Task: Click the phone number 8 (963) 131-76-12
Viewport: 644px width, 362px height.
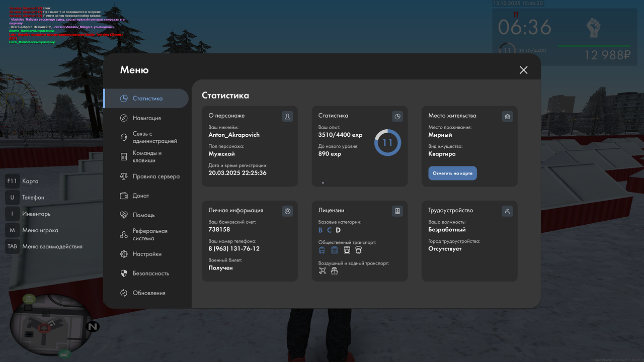Action: (234, 249)
